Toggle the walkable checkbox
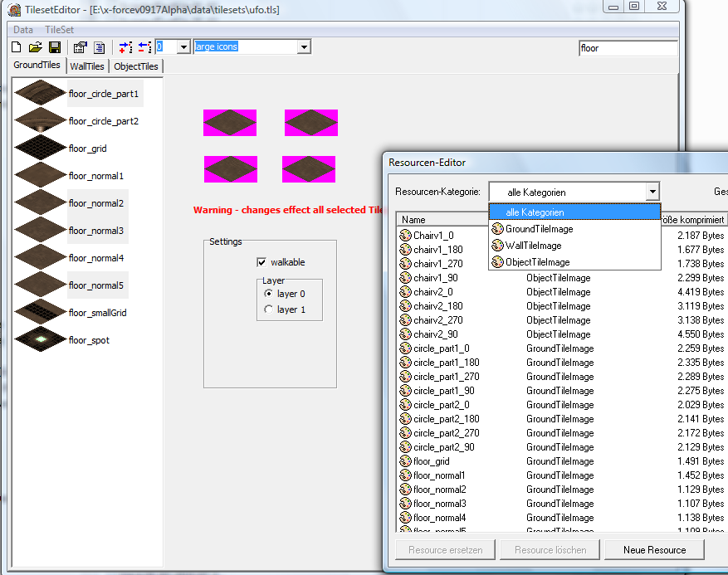 pyautogui.click(x=261, y=262)
